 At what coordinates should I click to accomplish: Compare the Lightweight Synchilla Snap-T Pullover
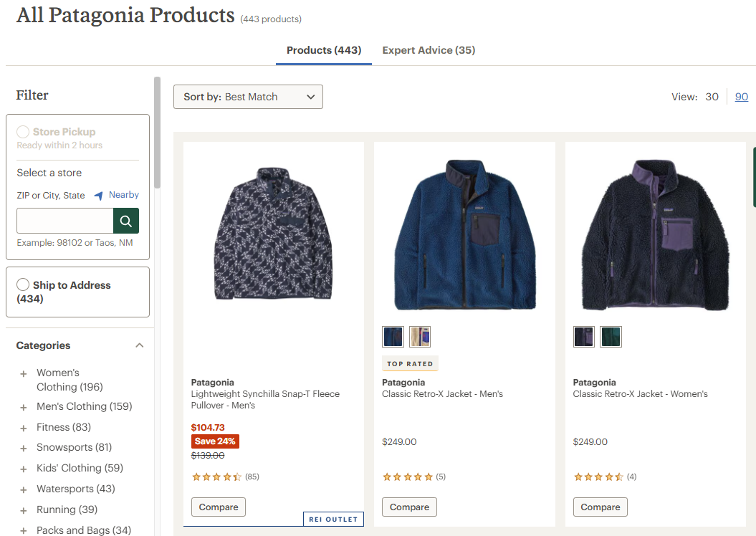219,507
